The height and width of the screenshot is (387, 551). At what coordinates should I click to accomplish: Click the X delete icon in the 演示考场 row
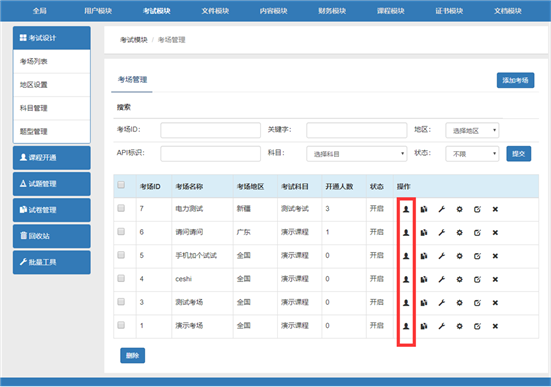tap(495, 326)
